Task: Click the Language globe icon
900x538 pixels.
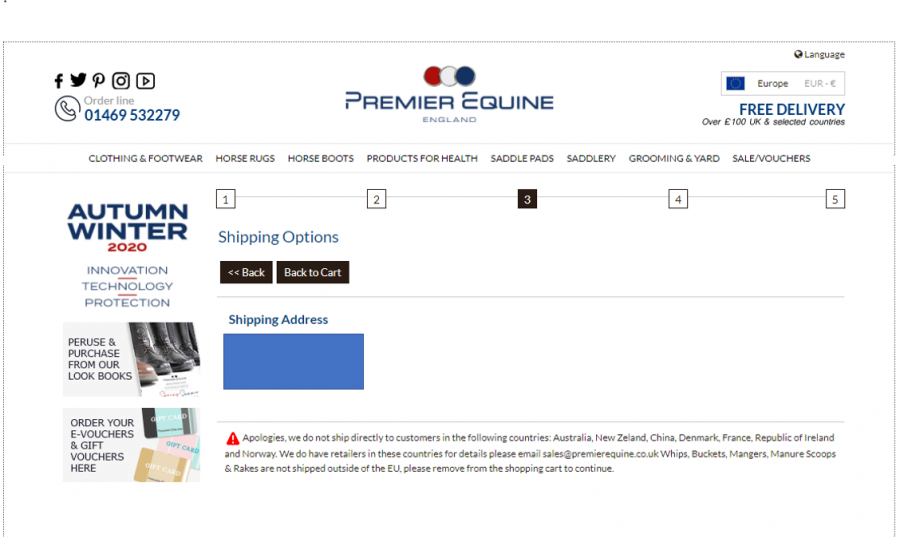Action: 798,55
